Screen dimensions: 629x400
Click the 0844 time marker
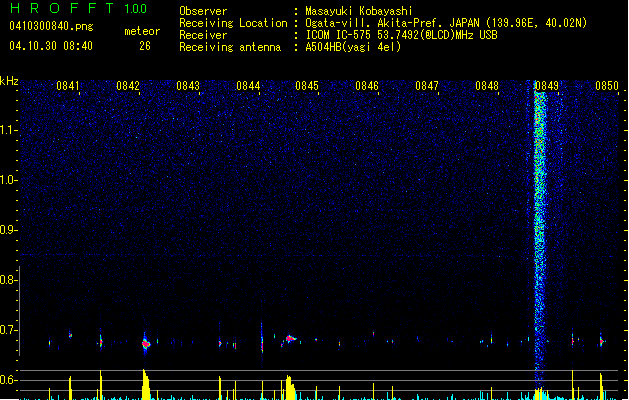click(248, 86)
